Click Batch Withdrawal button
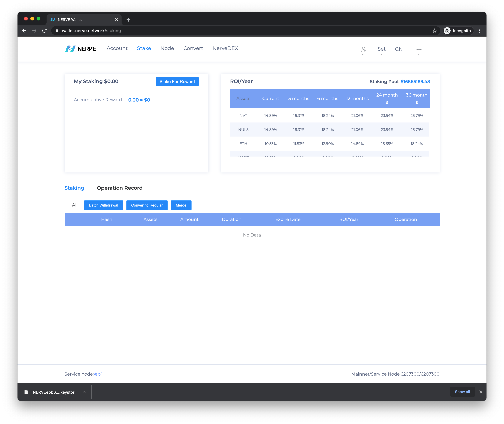Viewport: 504px width, 424px height. point(103,205)
